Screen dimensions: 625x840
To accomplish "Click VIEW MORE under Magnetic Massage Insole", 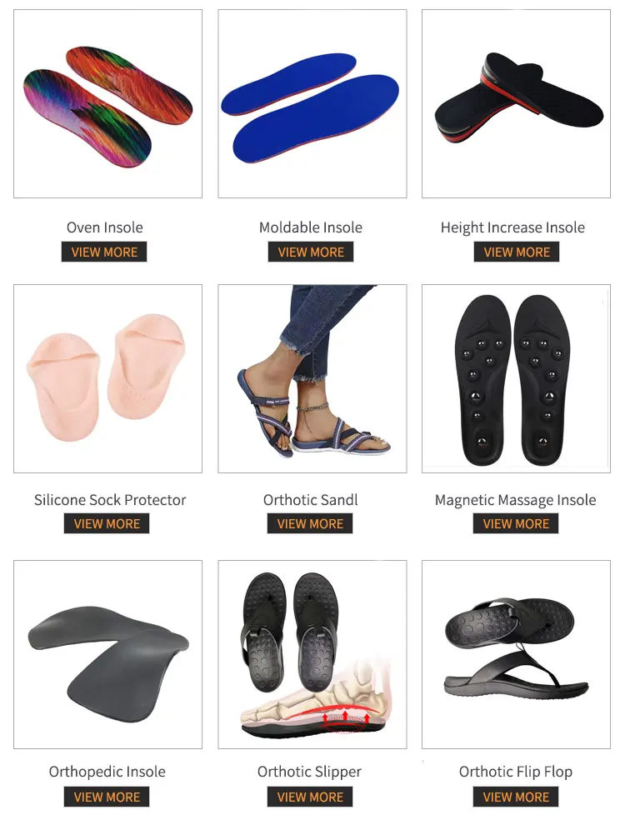I will 516,523.
